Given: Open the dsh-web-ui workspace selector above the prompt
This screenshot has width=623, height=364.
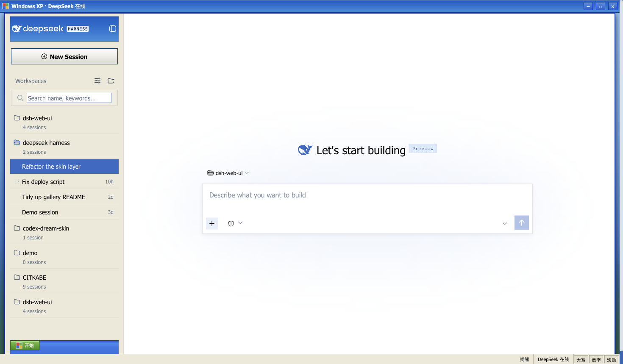Looking at the screenshot, I should tap(228, 173).
